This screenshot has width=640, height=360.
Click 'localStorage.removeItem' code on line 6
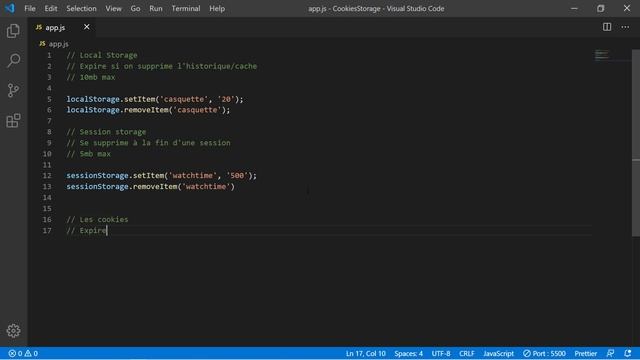117,110
